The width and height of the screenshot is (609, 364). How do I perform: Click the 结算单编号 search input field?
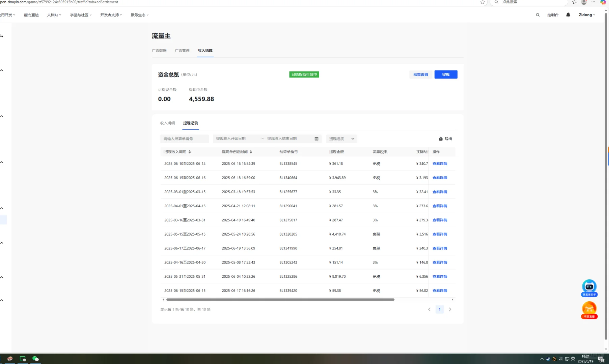point(184,139)
